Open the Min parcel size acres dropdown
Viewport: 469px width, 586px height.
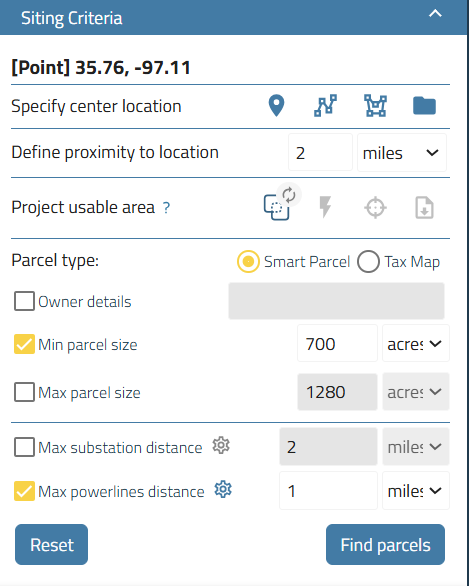click(x=416, y=343)
